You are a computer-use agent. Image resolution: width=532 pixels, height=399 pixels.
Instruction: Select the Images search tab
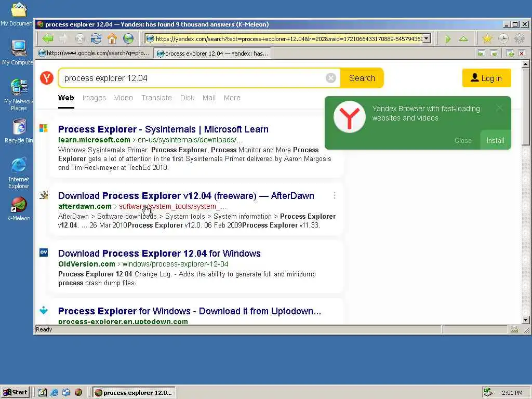[x=94, y=98]
